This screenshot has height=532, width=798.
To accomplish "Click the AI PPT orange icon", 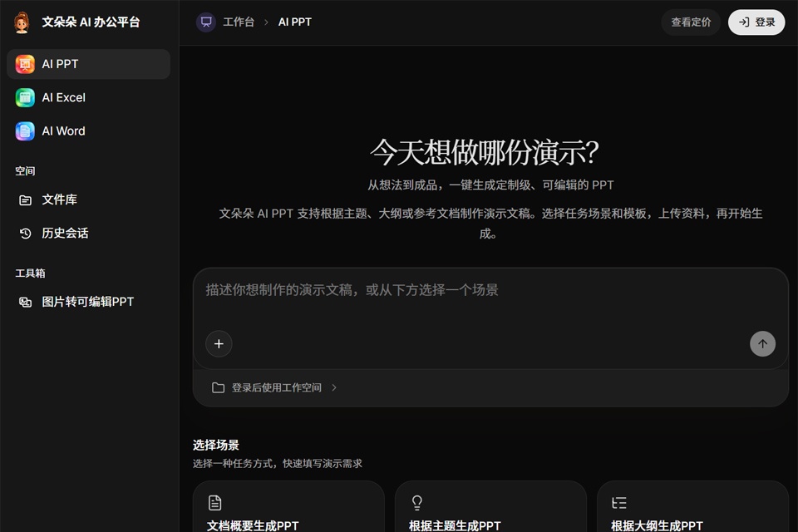I will coord(25,64).
